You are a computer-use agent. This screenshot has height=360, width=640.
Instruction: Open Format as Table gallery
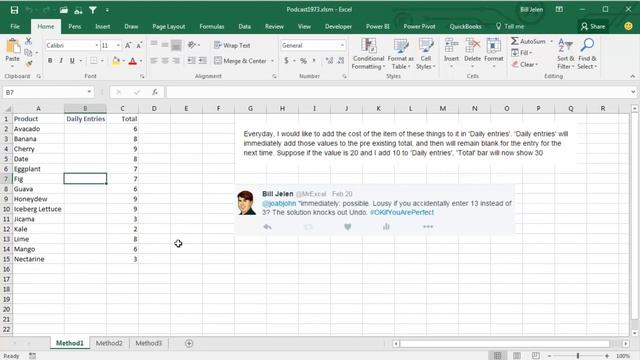(x=400, y=53)
